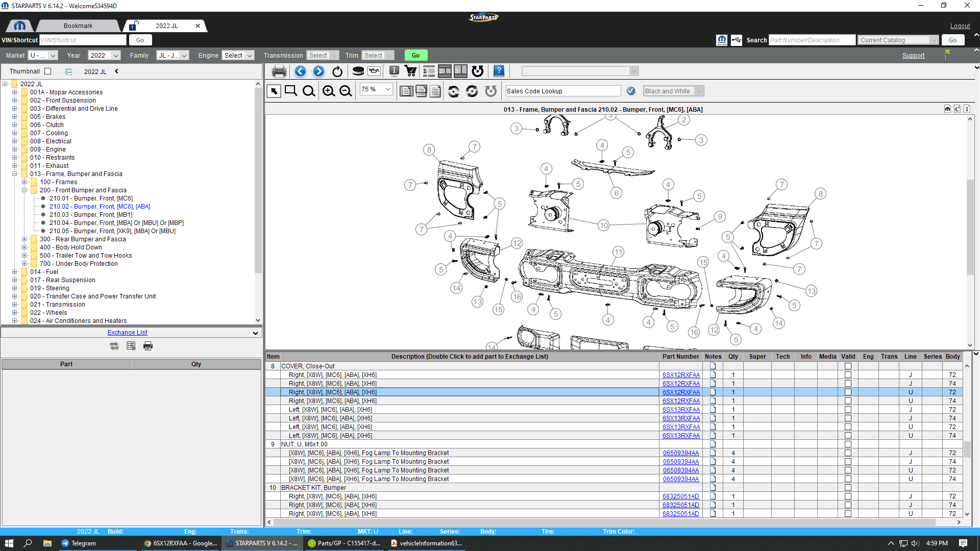The width and height of the screenshot is (980, 551).
Task: Click the green flag icon
Action: pyautogui.click(x=948, y=54)
